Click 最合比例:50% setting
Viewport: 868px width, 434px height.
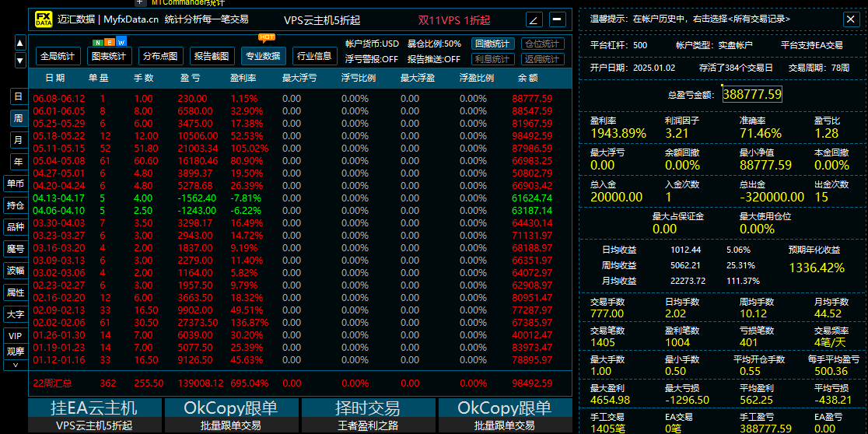435,44
